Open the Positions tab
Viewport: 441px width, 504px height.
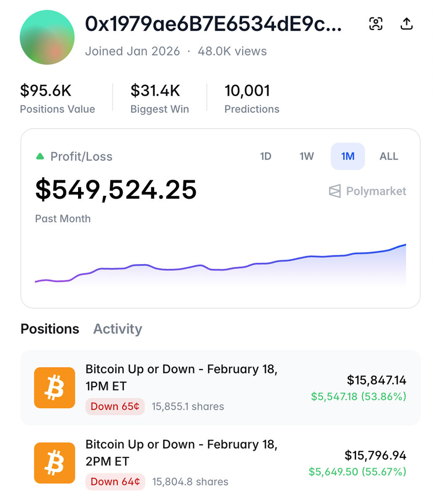click(x=50, y=329)
